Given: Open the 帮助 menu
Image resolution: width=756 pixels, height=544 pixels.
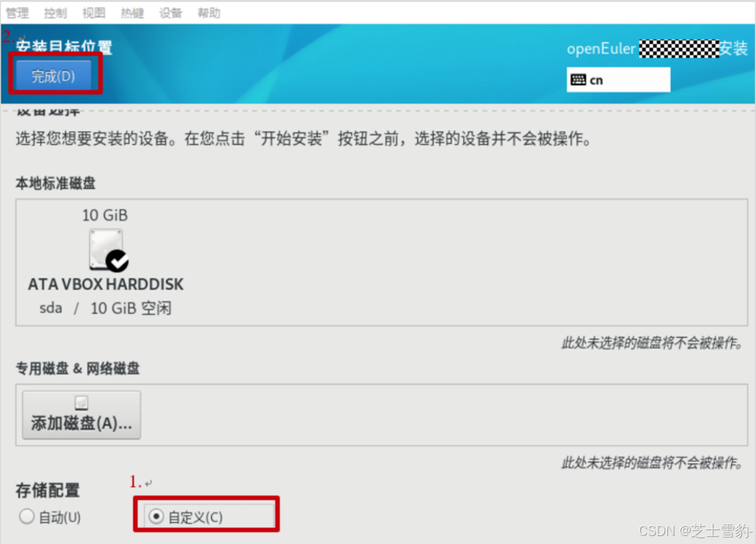Looking at the screenshot, I should (210, 13).
